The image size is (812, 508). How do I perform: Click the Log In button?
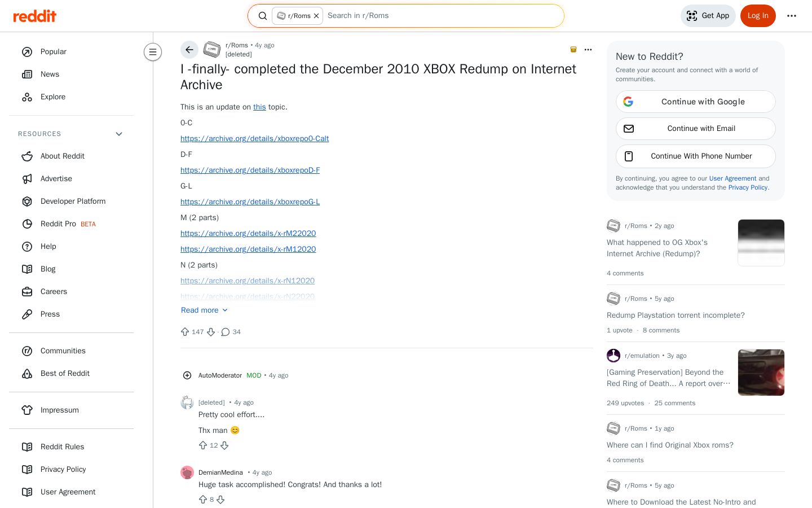[x=758, y=16]
